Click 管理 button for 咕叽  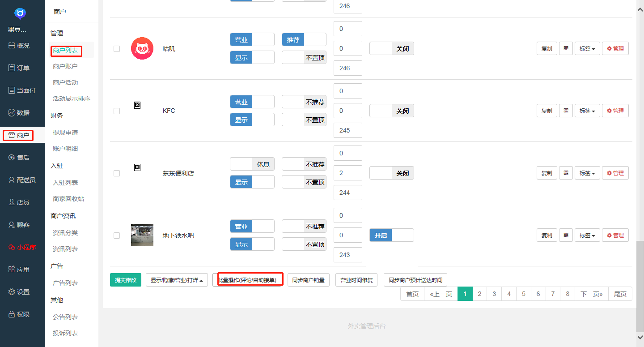tap(615, 48)
